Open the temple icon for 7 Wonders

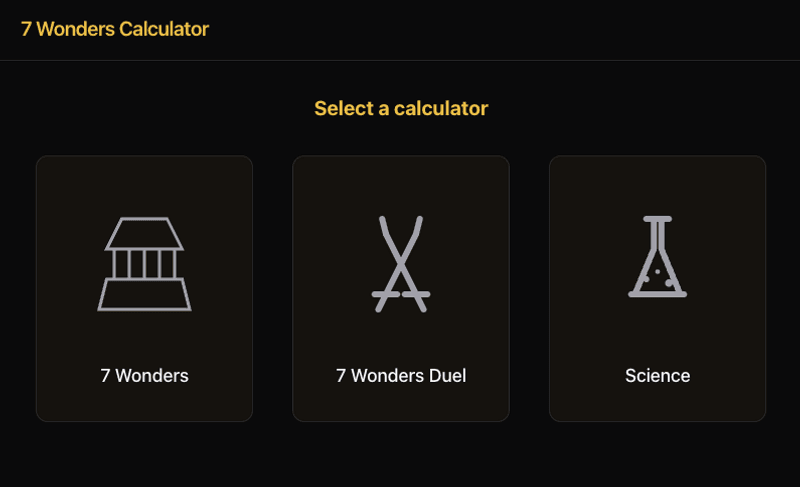point(144,264)
